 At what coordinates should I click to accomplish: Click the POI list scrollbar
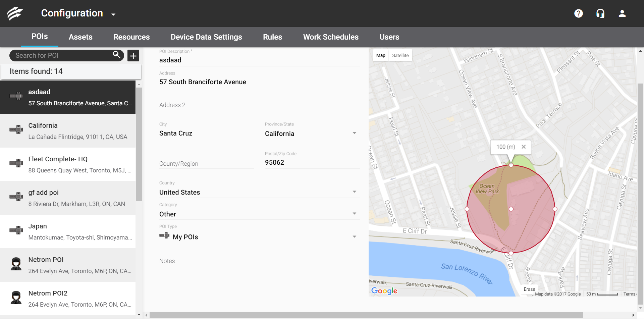pos(139,144)
